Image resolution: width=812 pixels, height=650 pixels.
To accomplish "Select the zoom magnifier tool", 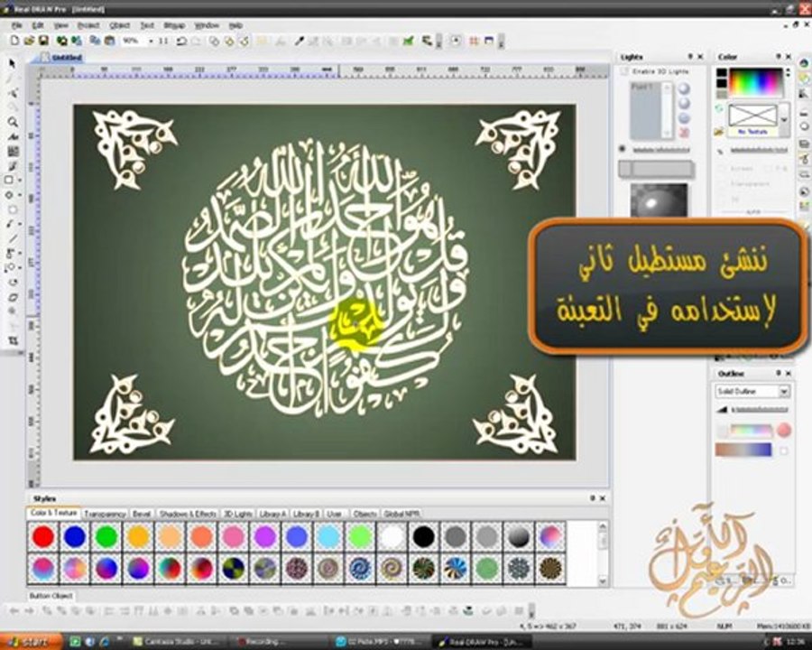I will pos(12,123).
